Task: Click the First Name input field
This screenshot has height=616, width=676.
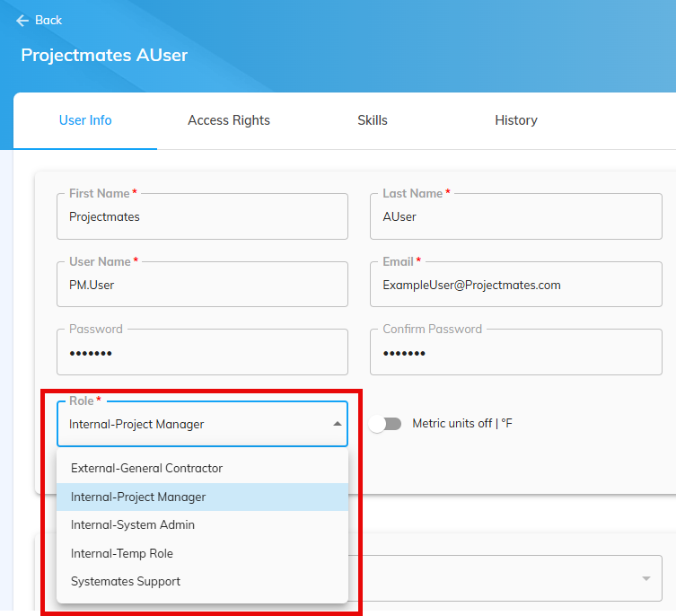Action: coord(202,216)
